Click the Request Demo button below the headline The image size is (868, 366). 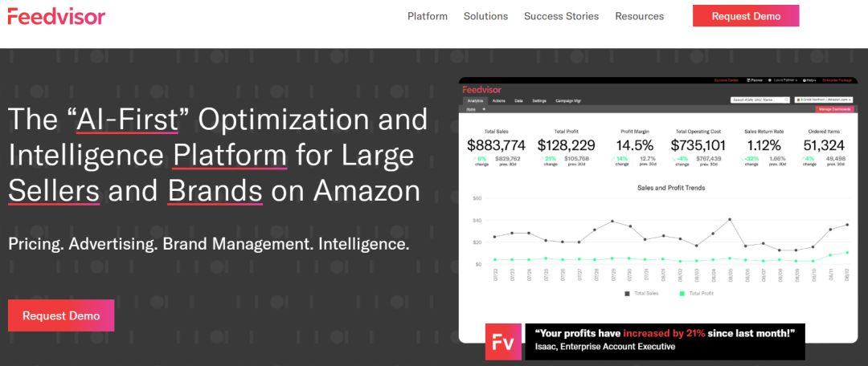[x=61, y=315]
